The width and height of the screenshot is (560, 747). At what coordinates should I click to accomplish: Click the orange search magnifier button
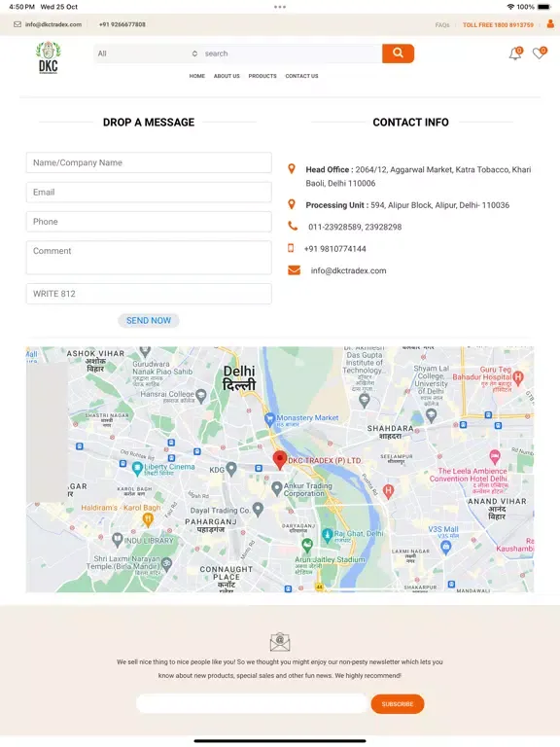(x=398, y=53)
